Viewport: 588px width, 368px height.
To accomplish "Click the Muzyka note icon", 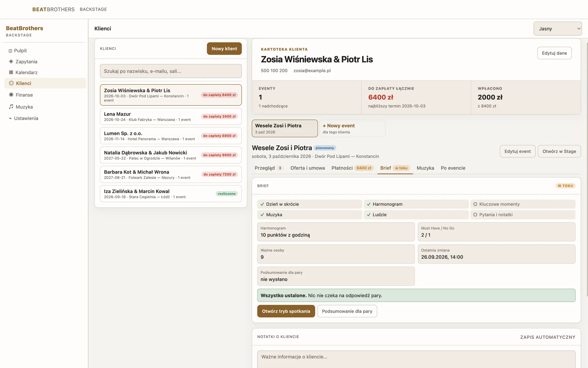I will 11,107.
